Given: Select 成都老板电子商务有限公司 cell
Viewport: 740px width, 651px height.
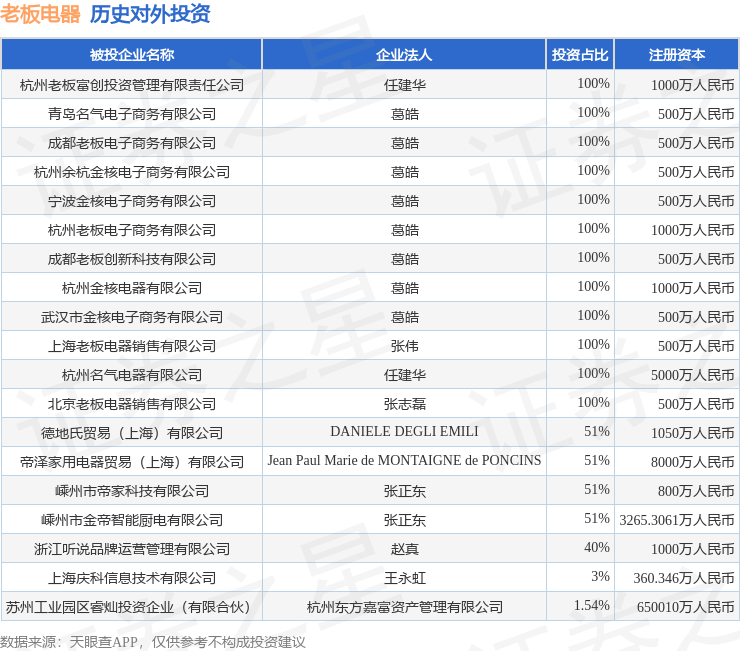Looking at the screenshot, I should [132, 143].
